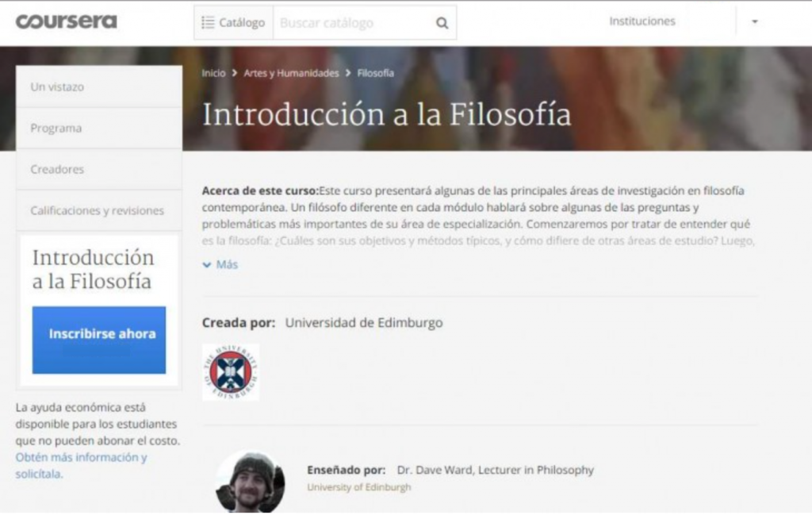Open the Programa sidebar tab
Image resolution: width=812 pixels, height=515 pixels.
point(56,129)
